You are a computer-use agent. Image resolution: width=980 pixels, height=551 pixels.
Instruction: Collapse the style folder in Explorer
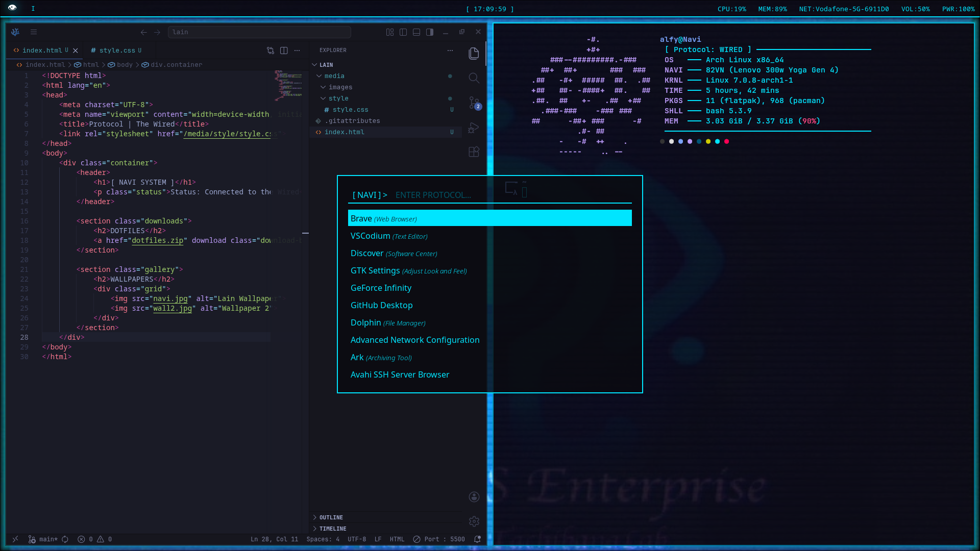386,98
